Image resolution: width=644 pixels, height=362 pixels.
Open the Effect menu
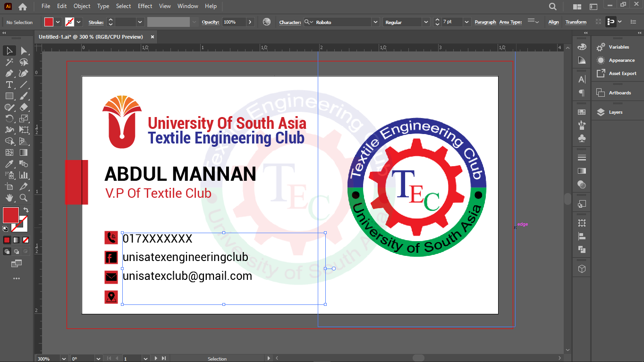point(145,6)
